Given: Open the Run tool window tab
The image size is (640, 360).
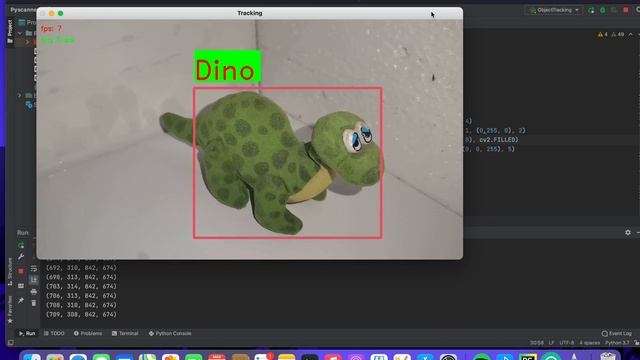Looking at the screenshot, I should pyautogui.click(x=27, y=333).
